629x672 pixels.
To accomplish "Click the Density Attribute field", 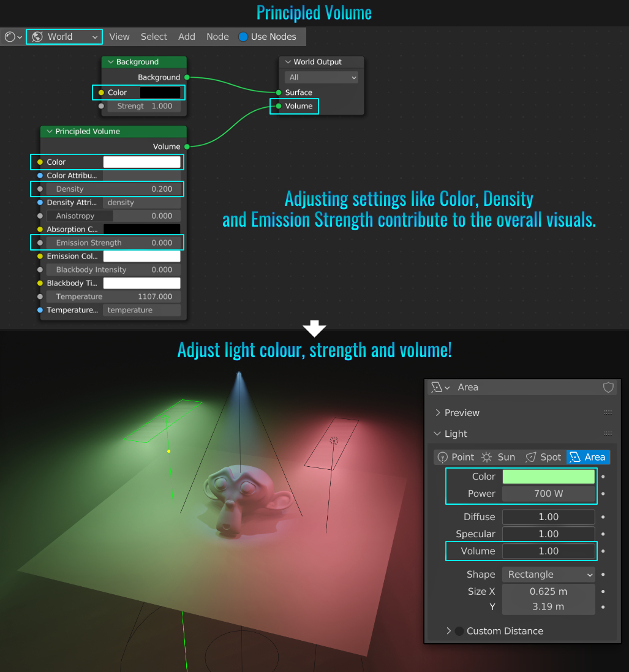I will click(142, 202).
